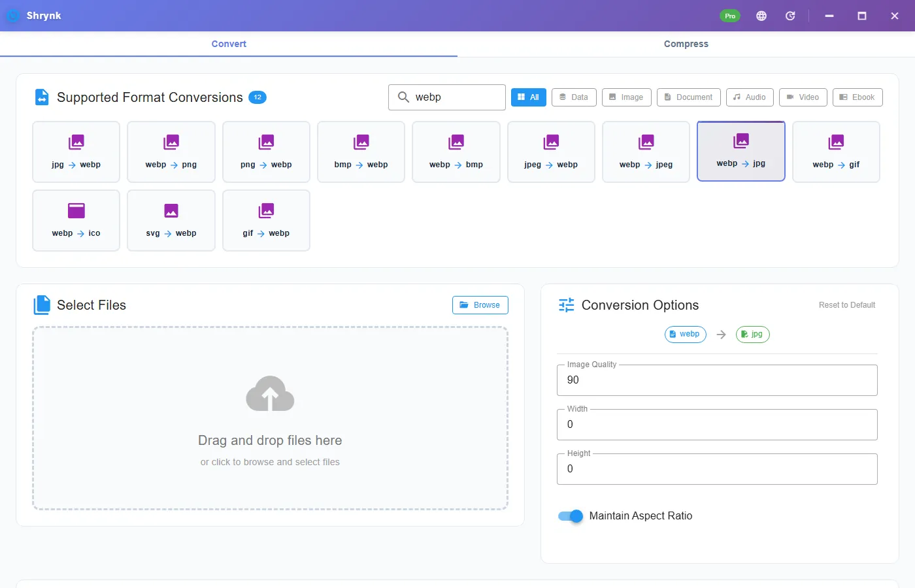
Task: Filter formats by All
Action: tap(529, 97)
